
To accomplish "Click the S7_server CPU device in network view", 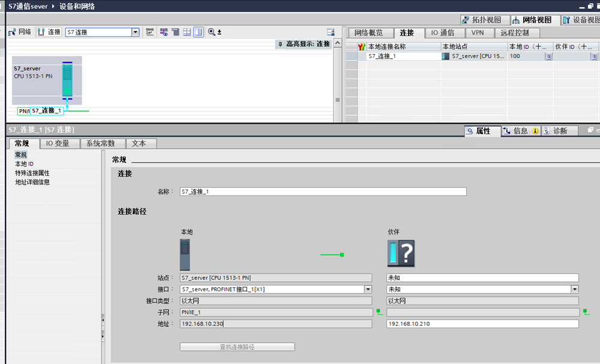I will tap(67, 80).
